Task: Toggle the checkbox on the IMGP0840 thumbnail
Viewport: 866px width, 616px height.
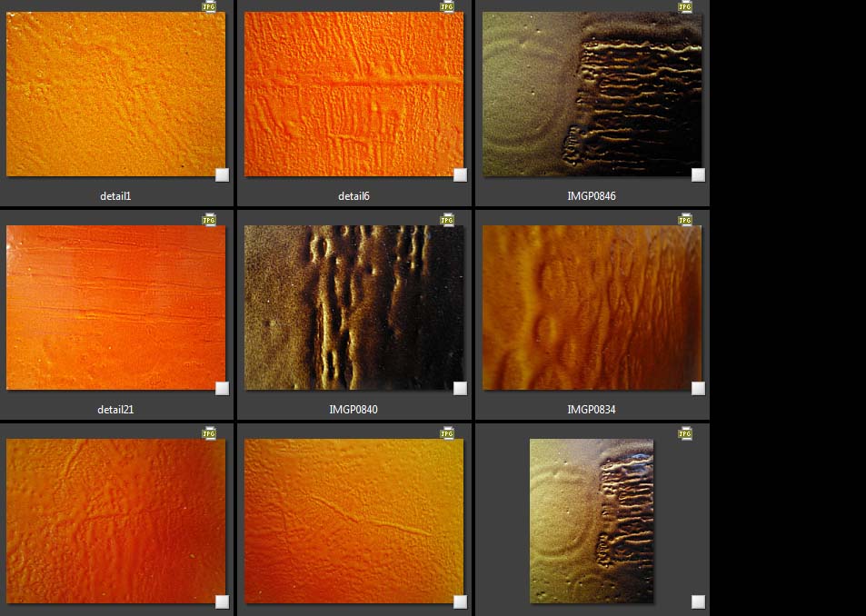Action: pos(460,389)
